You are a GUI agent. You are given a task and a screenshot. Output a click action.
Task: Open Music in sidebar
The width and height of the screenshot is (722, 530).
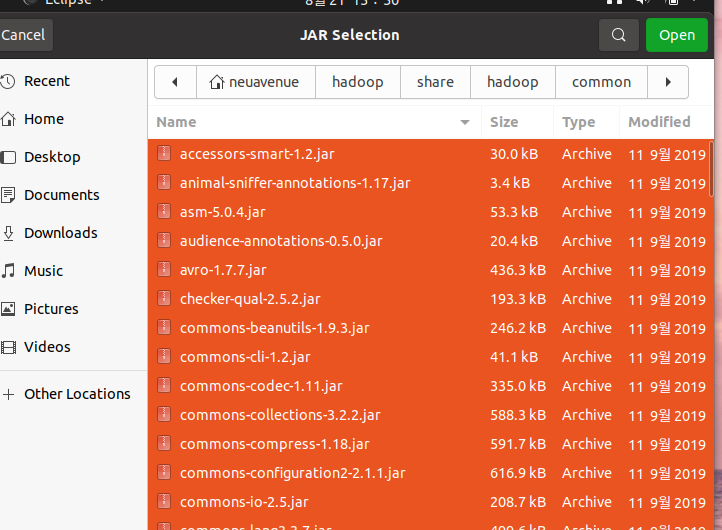[74, 271]
